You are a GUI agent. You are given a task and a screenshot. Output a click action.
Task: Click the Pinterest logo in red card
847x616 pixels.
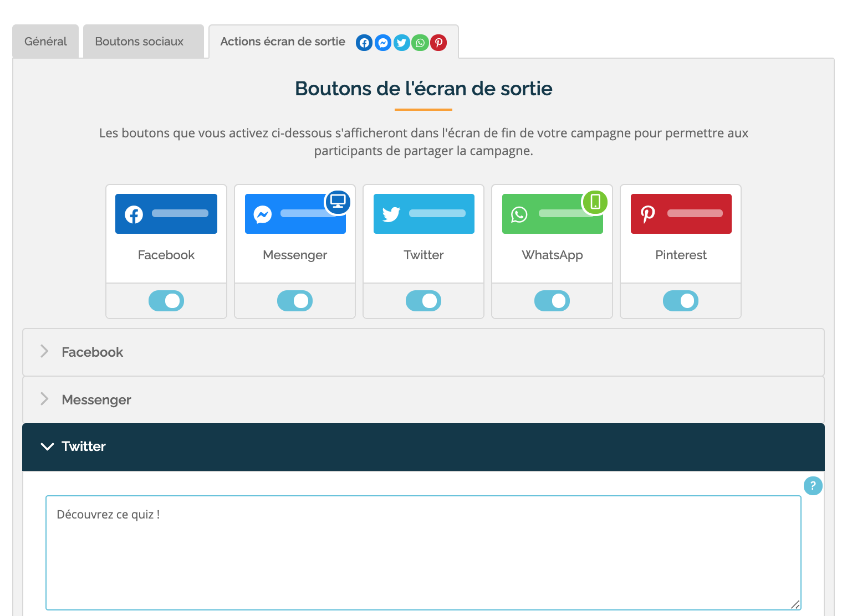coord(648,214)
